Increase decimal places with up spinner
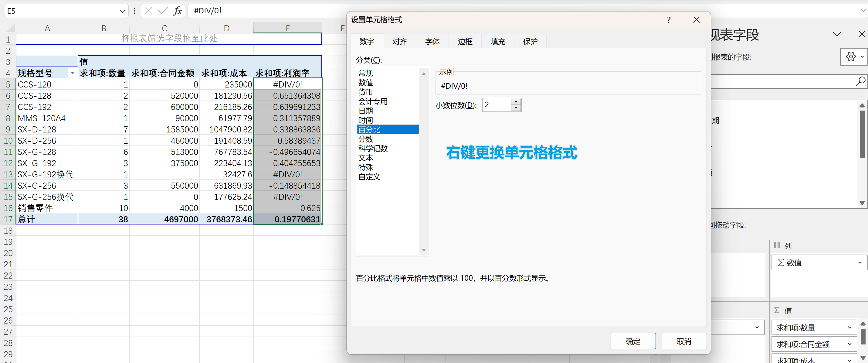 click(516, 101)
